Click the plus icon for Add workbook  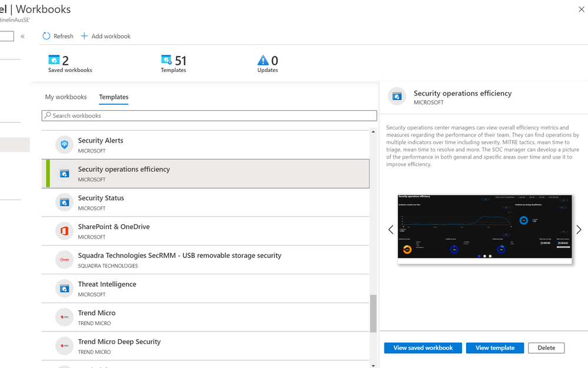pos(84,36)
